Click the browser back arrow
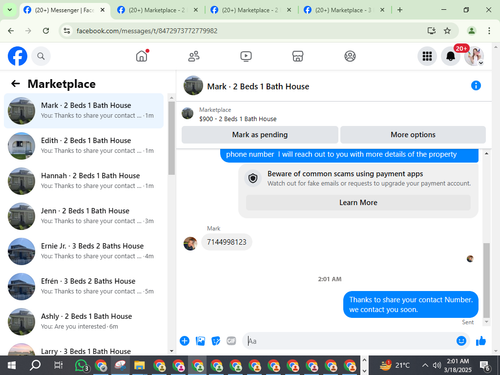 coord(11,31)
